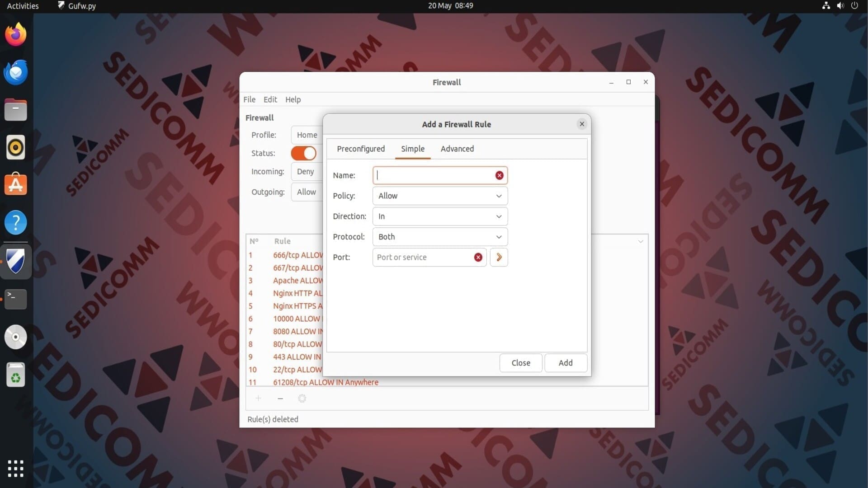868x488 pixels.
Task: Click the edit rule gear icon
Action: [302, 399]
